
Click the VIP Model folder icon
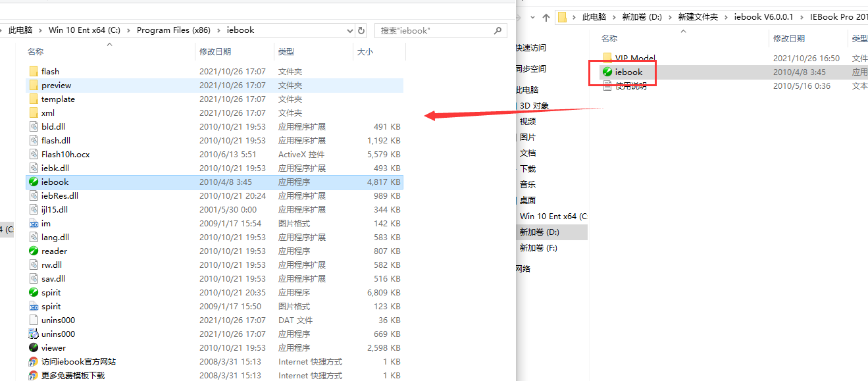pos(607,58)
